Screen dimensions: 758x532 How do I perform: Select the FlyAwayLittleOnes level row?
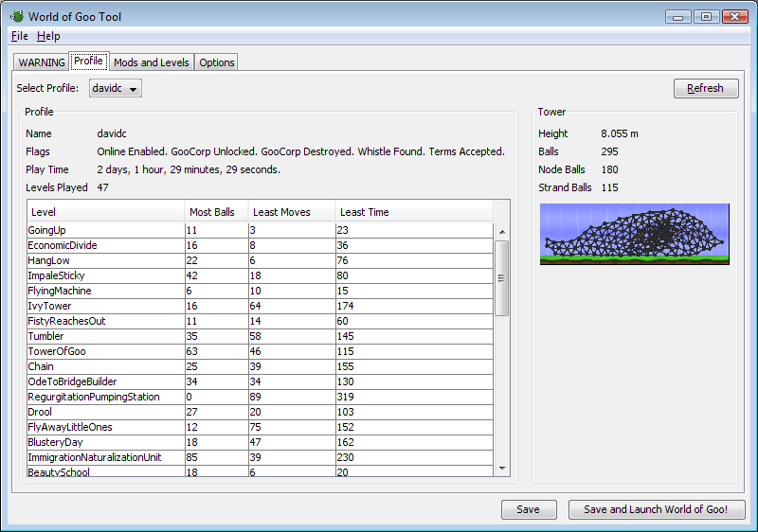coord(260,427)
